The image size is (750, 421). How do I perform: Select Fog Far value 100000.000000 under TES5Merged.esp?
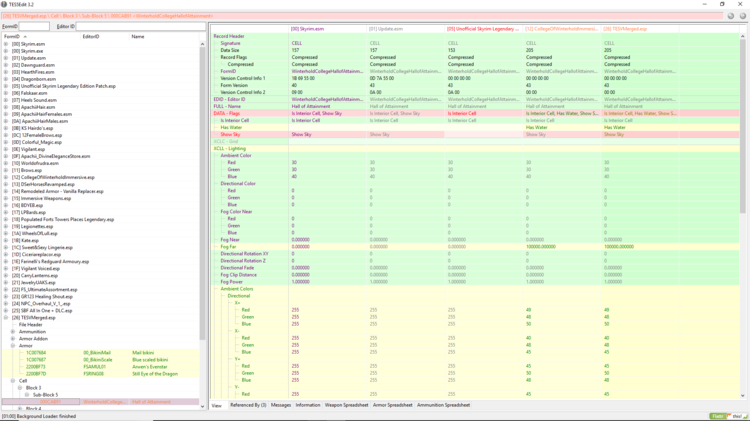coord(619,247)
